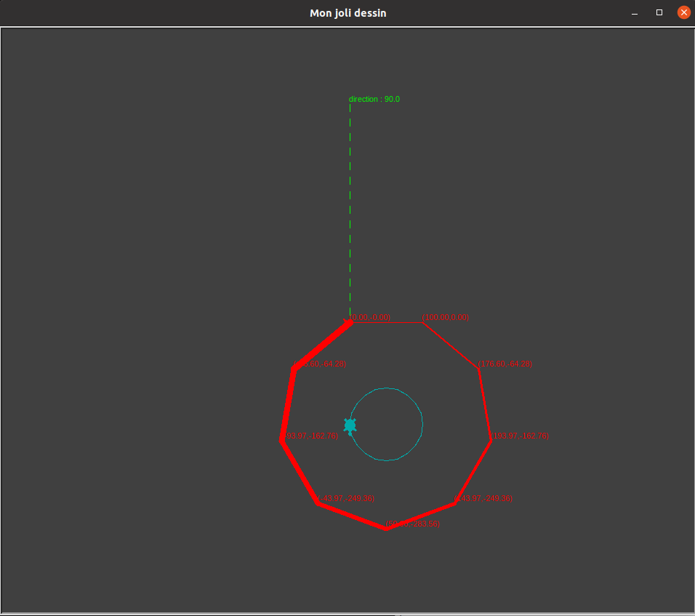The width and height of the screenshot is (695, 616).
Task: Close the Mon joli dessin window
Action: [x=683, y=12]
